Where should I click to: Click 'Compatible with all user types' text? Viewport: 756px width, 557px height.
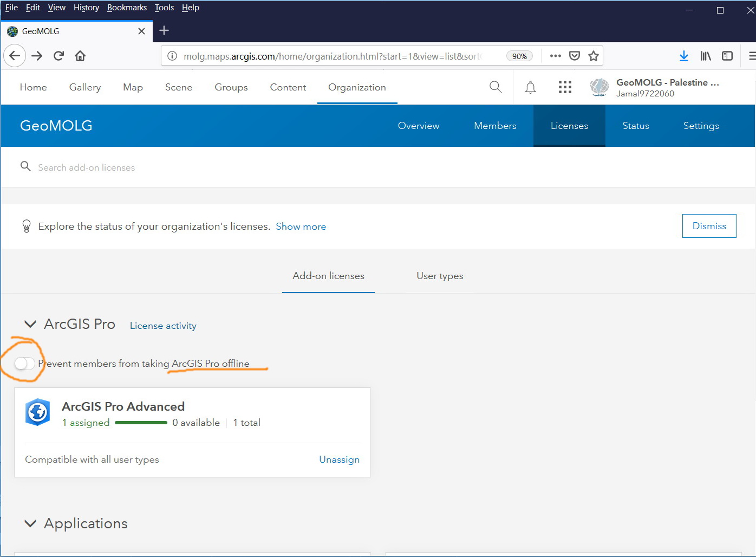[92, 459]
